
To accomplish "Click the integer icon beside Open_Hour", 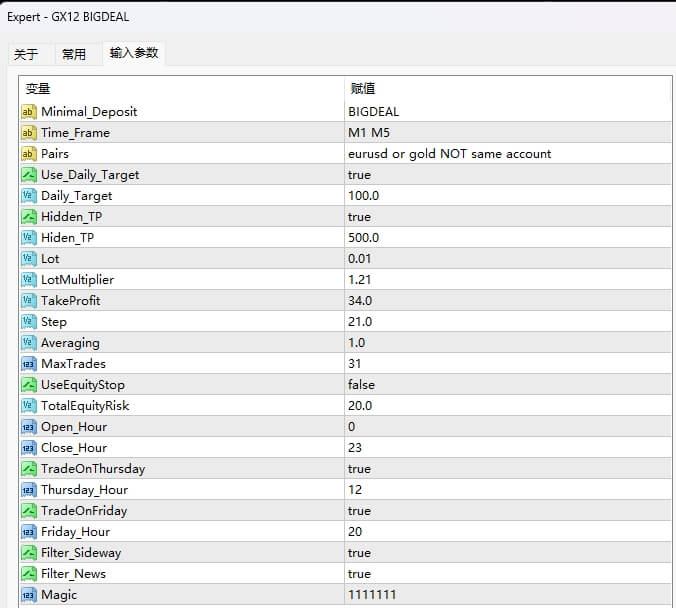I will pyautogui.click(x=28, y=427).
